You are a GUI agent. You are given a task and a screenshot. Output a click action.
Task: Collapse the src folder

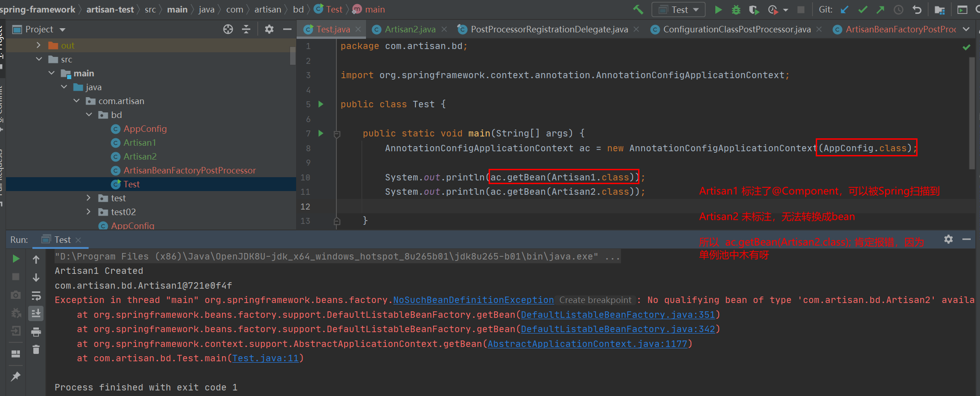[39, 59]
